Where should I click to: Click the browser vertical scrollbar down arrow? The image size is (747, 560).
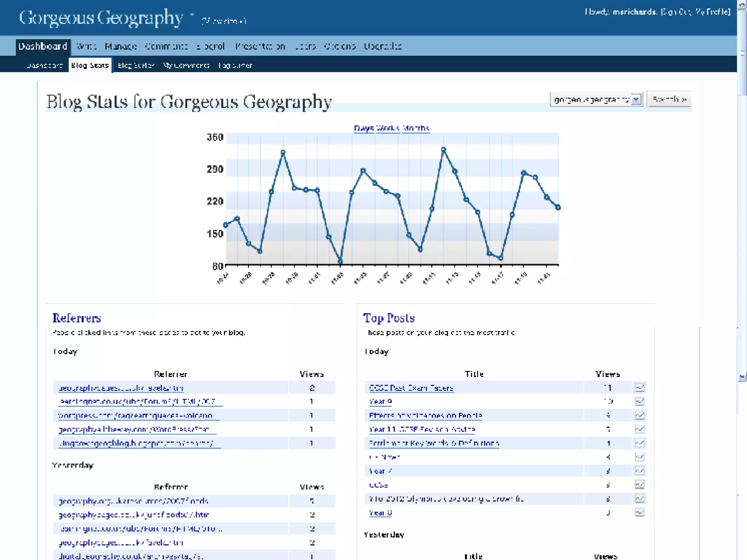pos(742,377)
